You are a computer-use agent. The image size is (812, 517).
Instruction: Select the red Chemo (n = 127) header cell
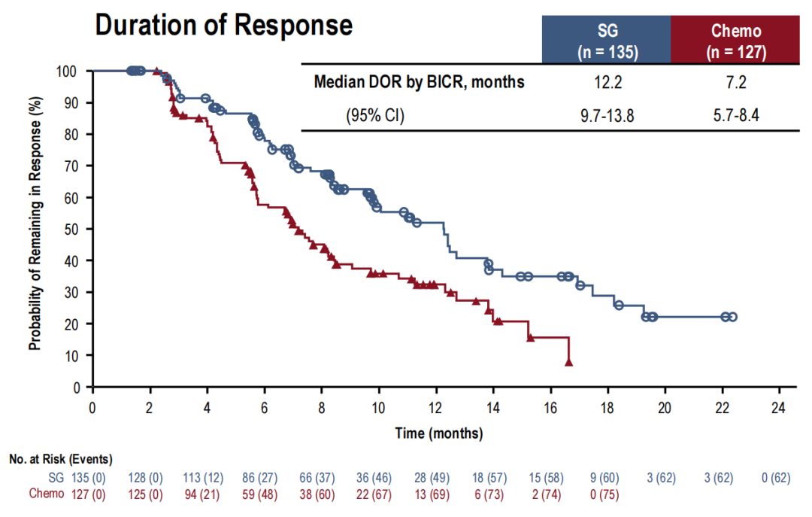(x=735, y=41)
